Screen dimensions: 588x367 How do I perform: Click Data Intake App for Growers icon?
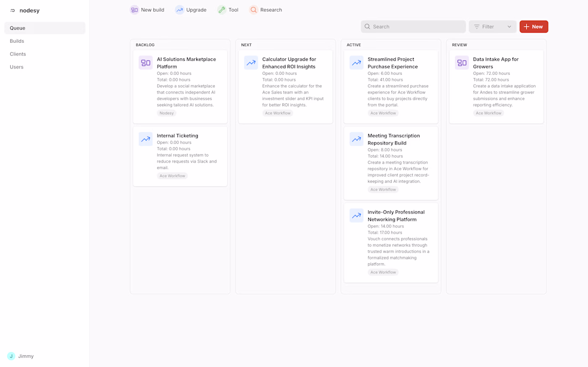point(462,63)
